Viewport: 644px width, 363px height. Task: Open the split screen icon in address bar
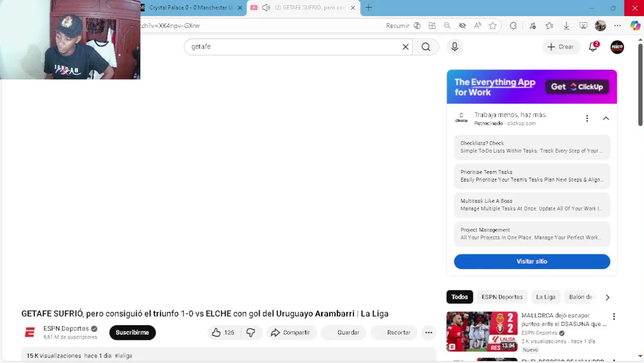[432, 26]
